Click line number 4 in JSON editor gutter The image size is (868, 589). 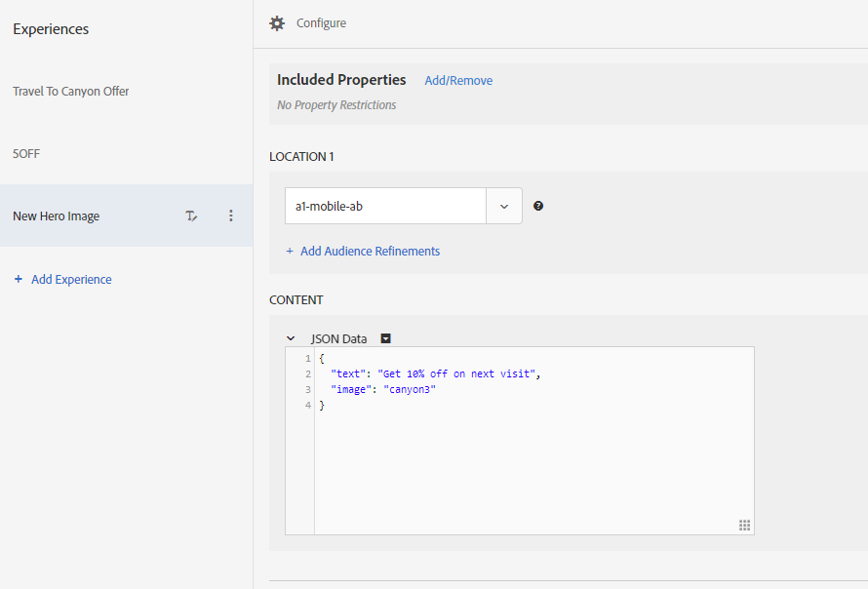308,406
